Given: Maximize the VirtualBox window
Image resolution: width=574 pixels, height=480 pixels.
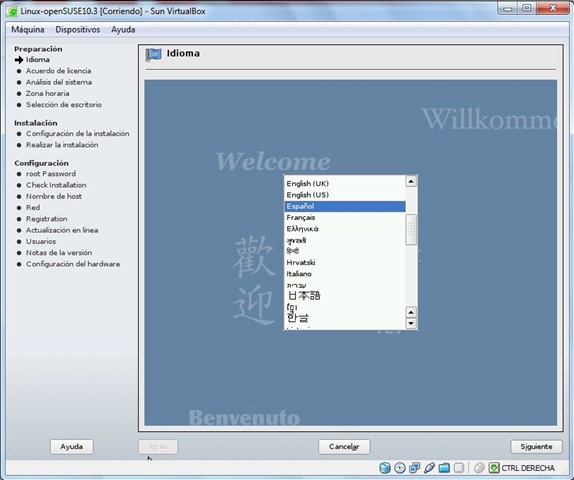Looking at the screenshot, I should [526, 8].
